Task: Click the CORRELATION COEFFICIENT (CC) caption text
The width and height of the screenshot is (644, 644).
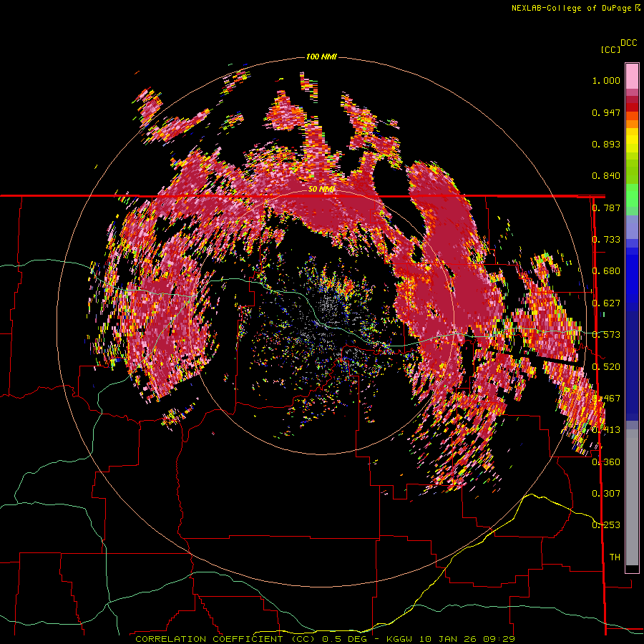Action: (225, 639)
